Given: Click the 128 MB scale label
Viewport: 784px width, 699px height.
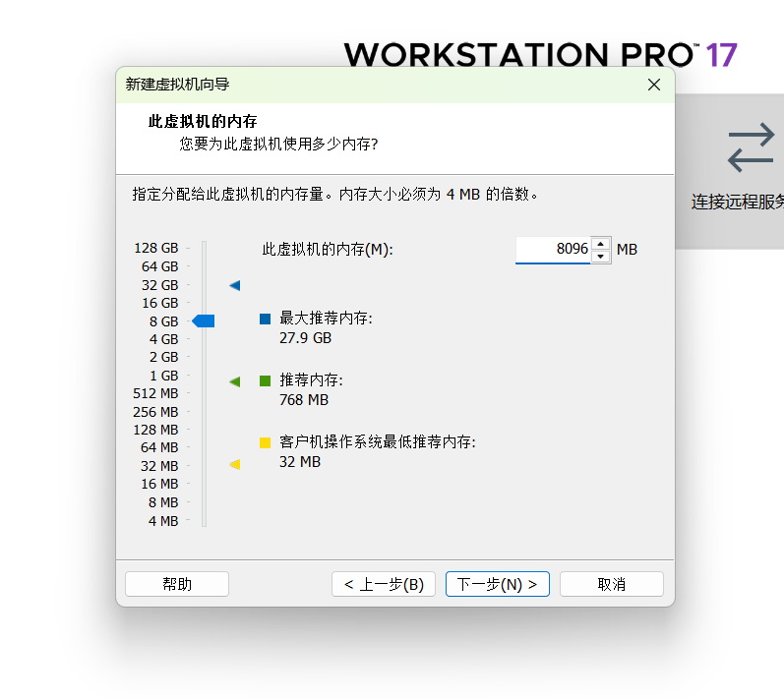Looking at the screenshot, I should coord(155,430).
